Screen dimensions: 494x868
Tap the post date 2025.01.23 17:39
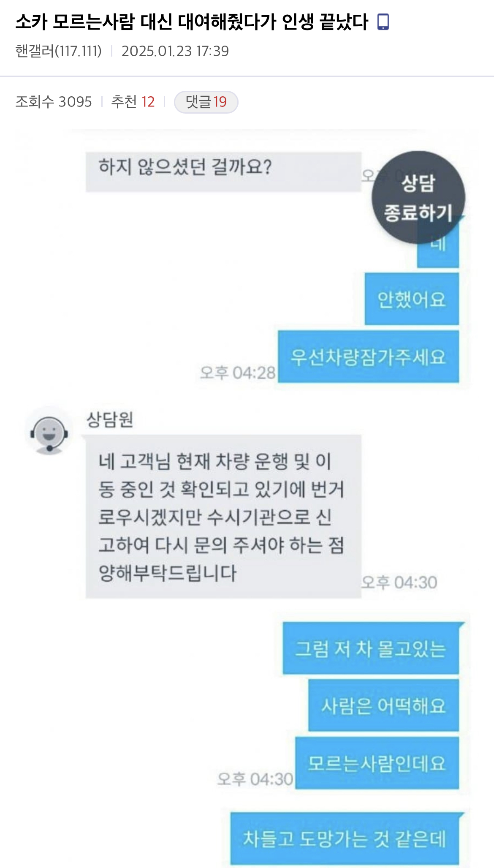point(175,51)
